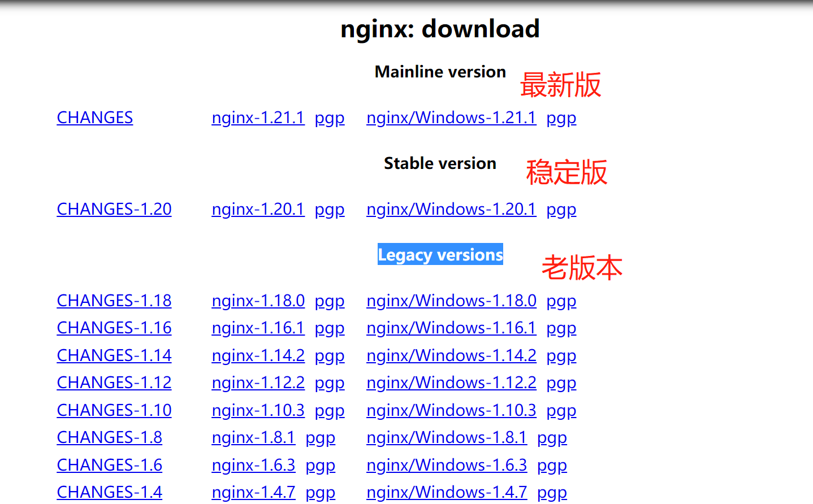Open pgp signature next to nginx-1.4.7

point(321,492)
